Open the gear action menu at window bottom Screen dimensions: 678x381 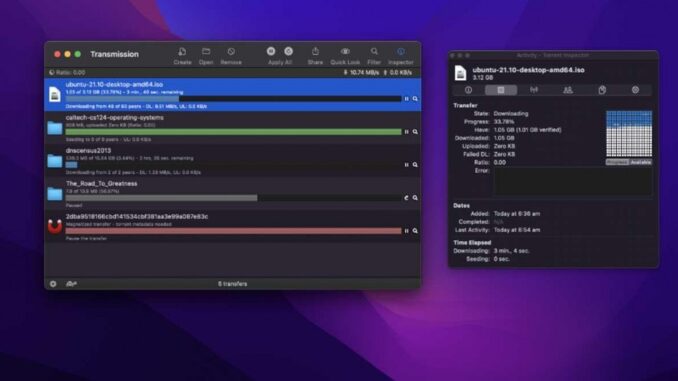point(53,284)
